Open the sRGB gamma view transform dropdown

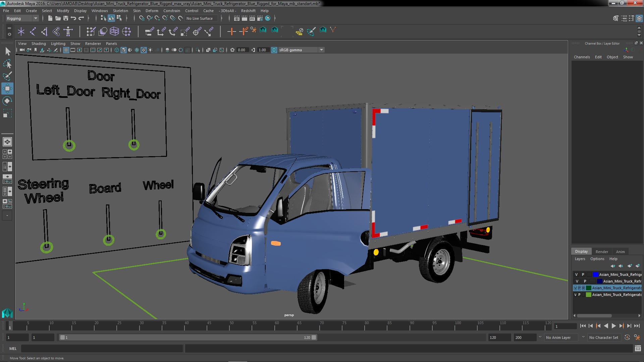tap(301, 50)
